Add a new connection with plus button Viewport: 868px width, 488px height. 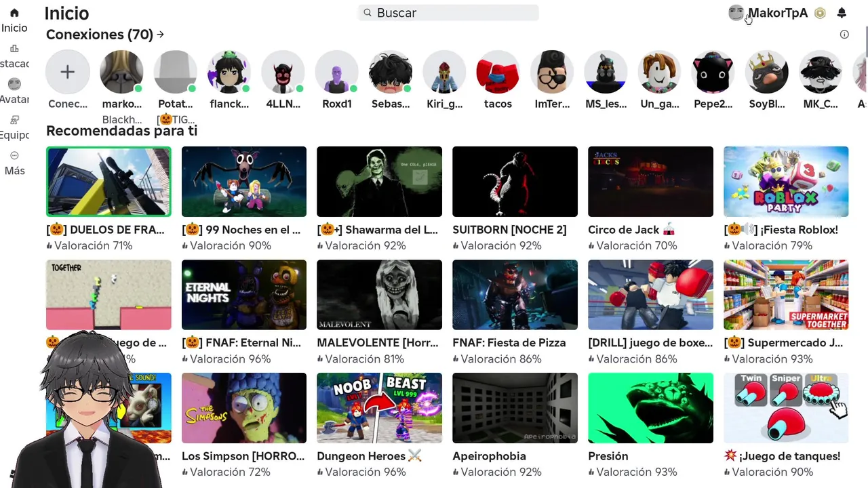[x=67, y=72]
